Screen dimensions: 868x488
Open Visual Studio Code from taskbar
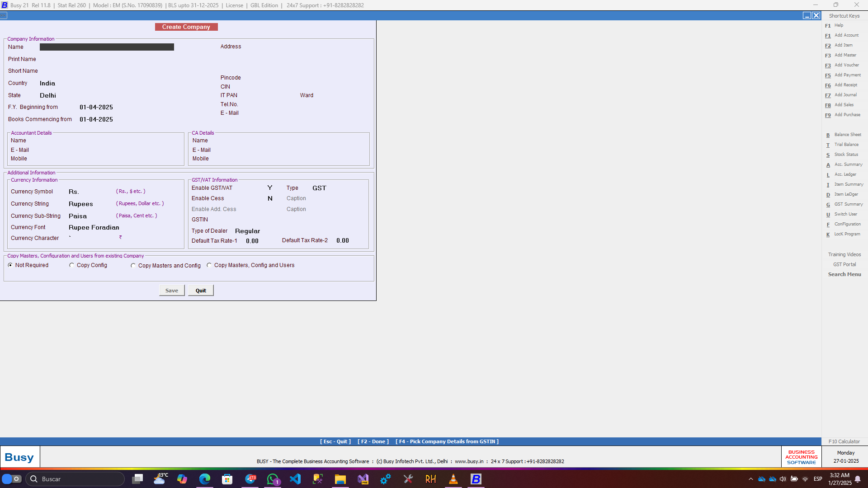(295, 479)
